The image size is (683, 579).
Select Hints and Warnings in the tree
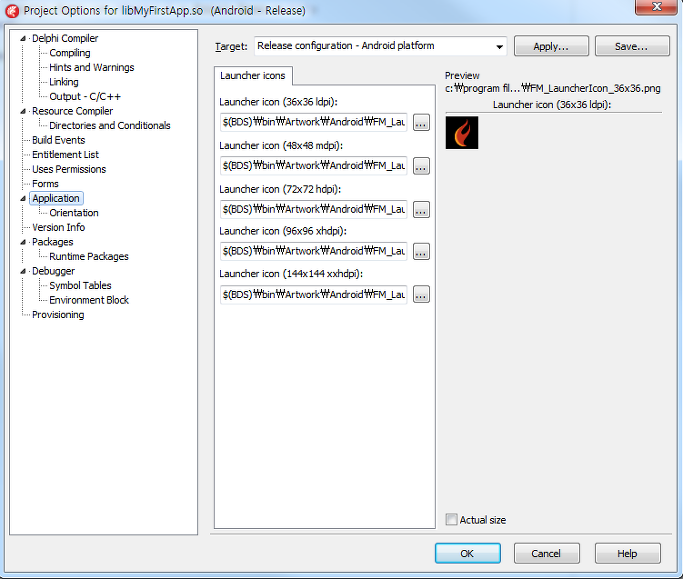click(91, 68)
